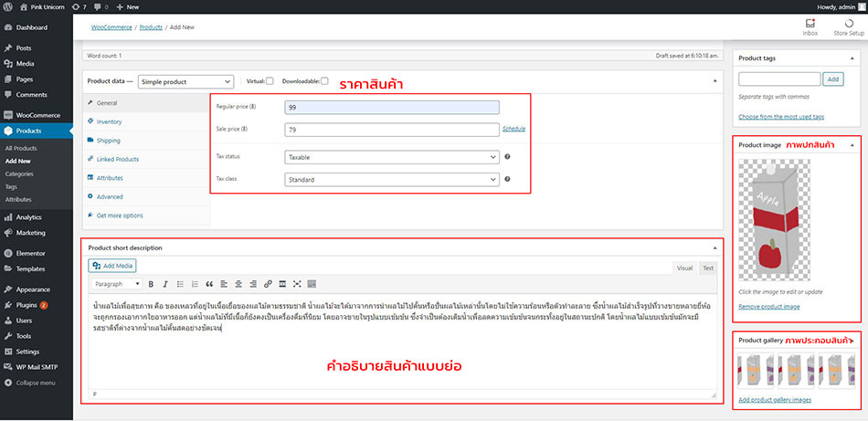Image resolution: width=868 pixels, height=421 pixels.
Task: Apply italic formatting in the editor toolbar
Action: (164, 284)
